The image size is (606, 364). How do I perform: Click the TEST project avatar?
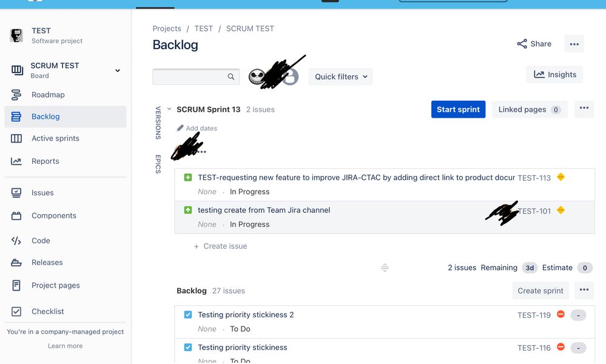click(x=16, y=36)
